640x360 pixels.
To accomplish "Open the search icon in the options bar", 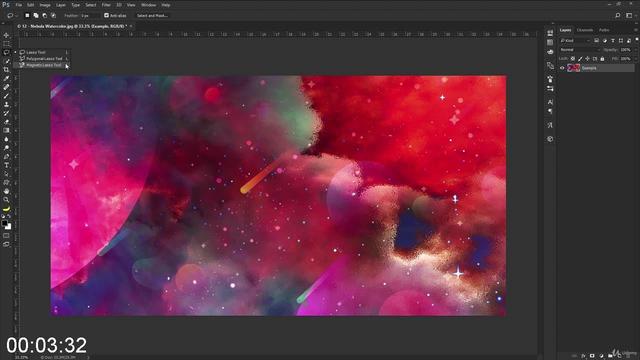I will point(618,16).
